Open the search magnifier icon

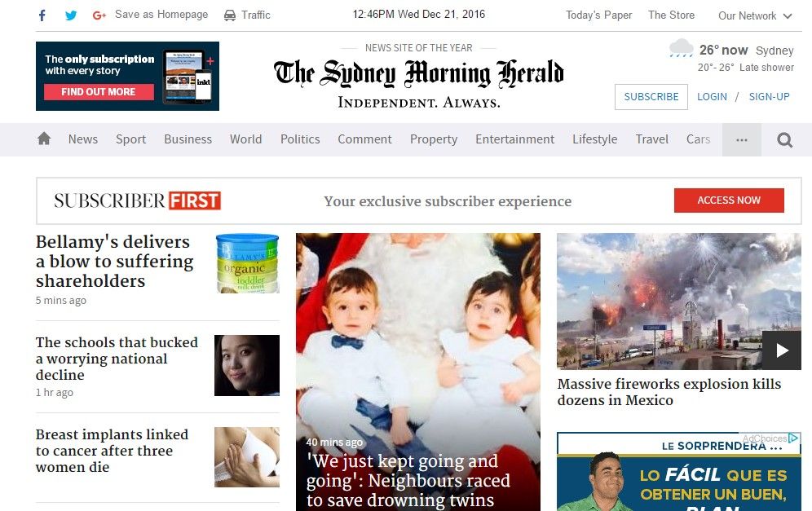coord(784,140)
